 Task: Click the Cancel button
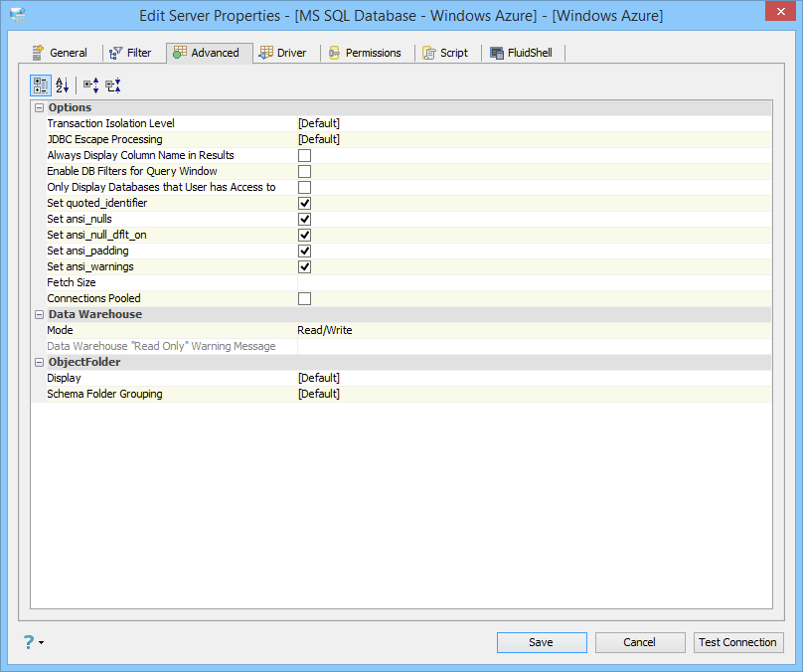640,642
